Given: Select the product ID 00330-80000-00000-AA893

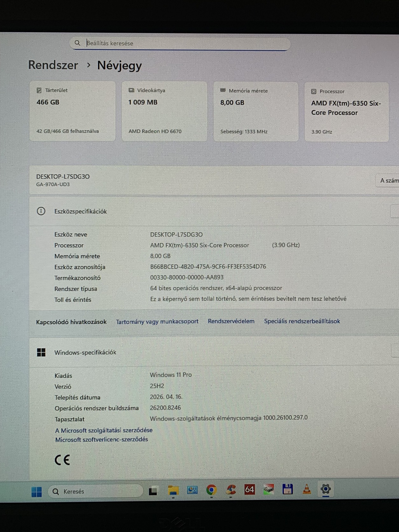Looking at the screenshot, I should coord(187,277).
